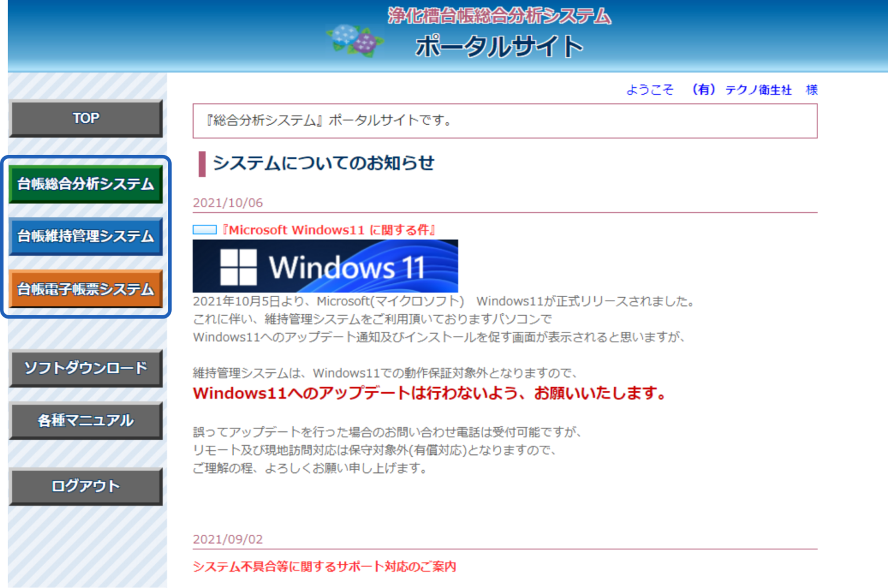Click the システムについてのお知らせ heading

click(x=323, y=163)
